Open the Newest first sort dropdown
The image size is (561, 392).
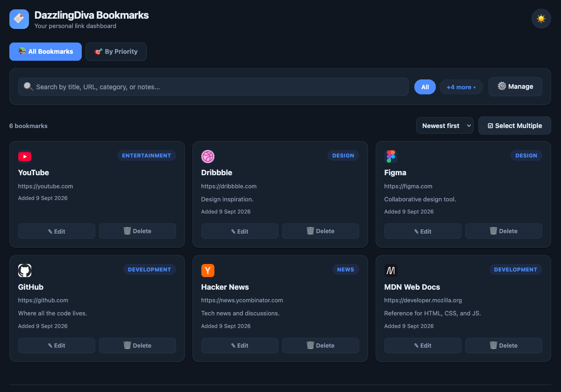[x=445, y=126]
